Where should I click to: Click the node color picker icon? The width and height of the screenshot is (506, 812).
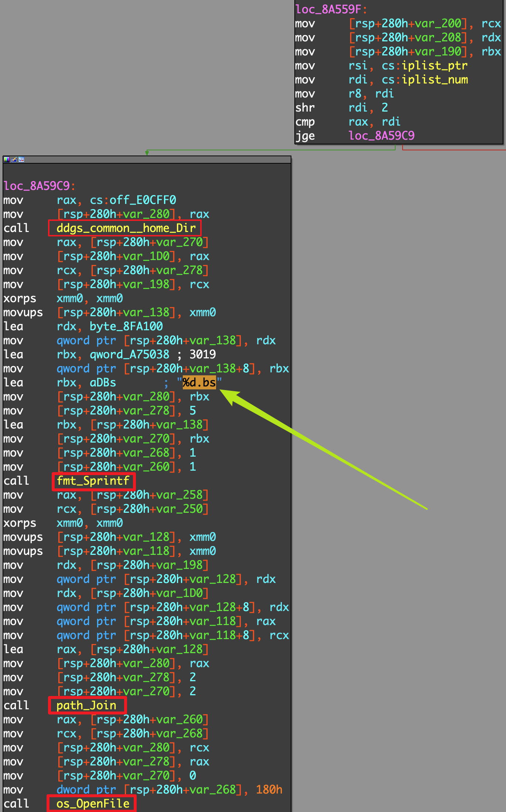(x=7, y=160)
